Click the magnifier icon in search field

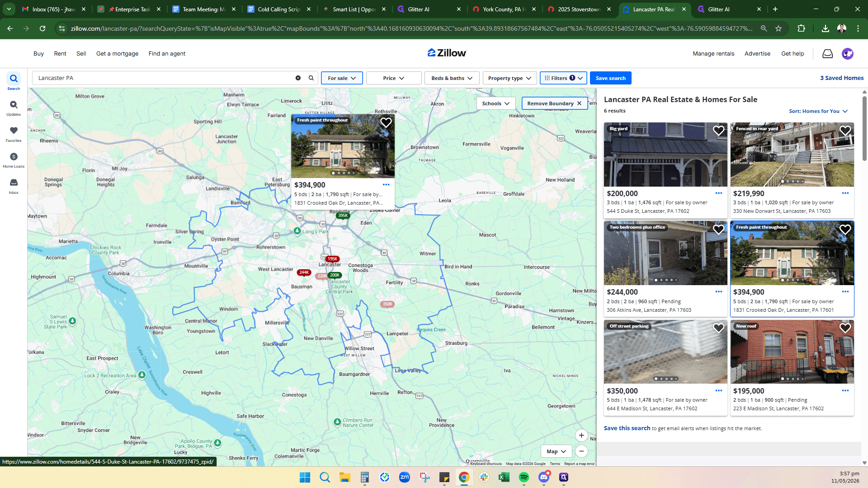(x=311, y=78)
